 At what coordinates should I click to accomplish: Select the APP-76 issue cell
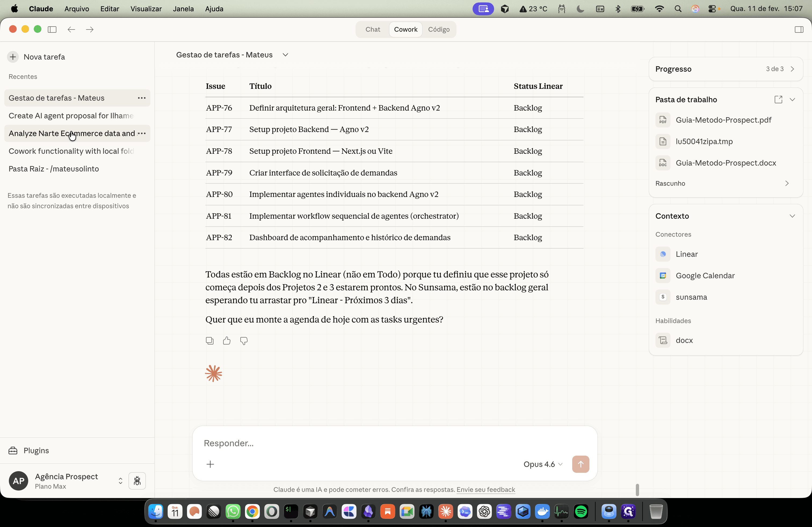tap(219, 108)
